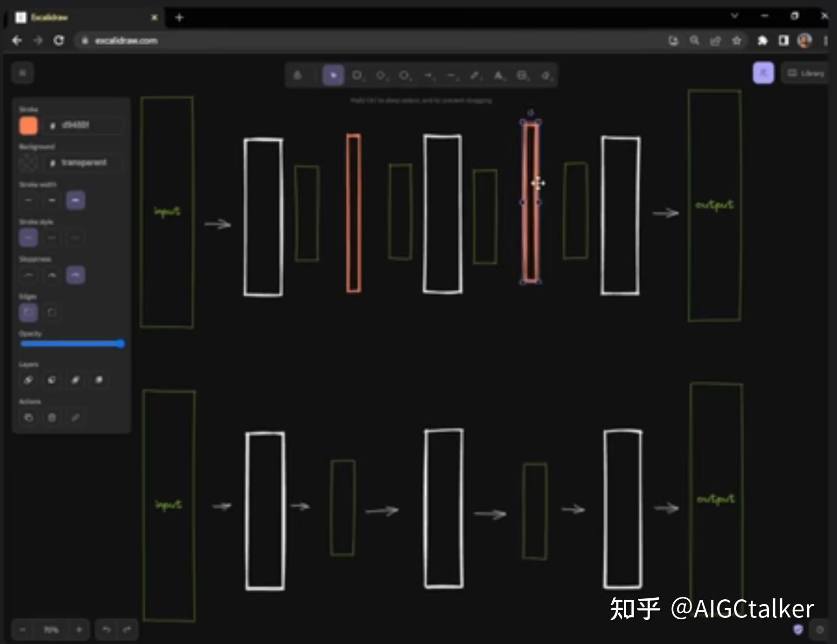Click the Delete action icon
This screenshot has width=837, height=644.
click(52, 418)
